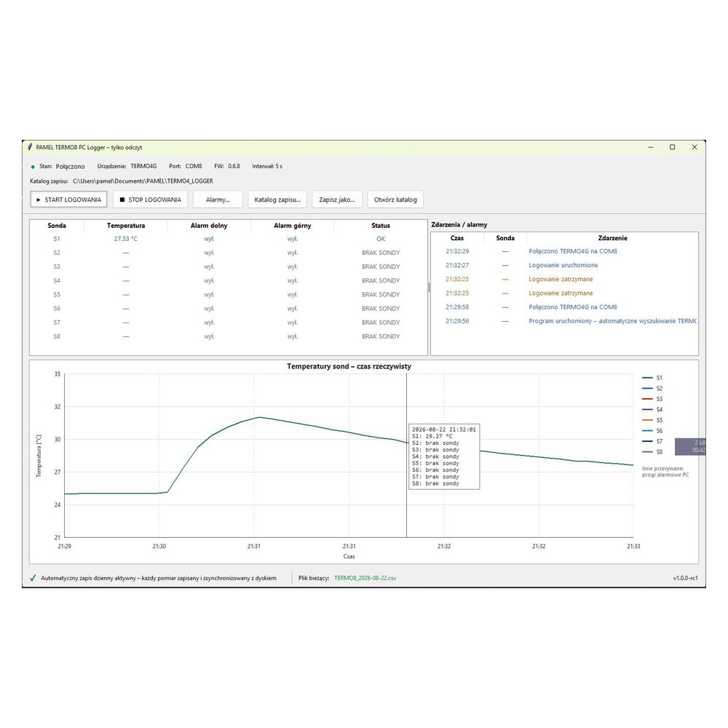Click the green connection status dot
Image resolution: width=728 pixels, height=728 pixels.
point(33,166)
